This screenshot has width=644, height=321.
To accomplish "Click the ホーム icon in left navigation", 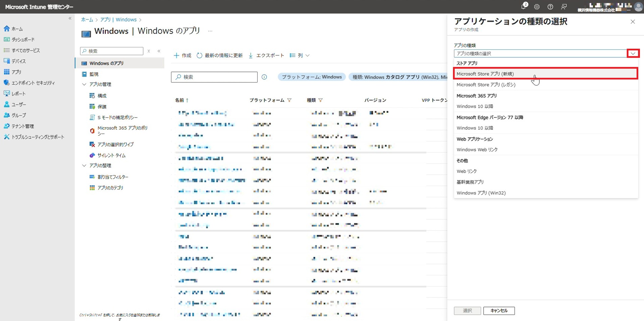I will (7, 29).
